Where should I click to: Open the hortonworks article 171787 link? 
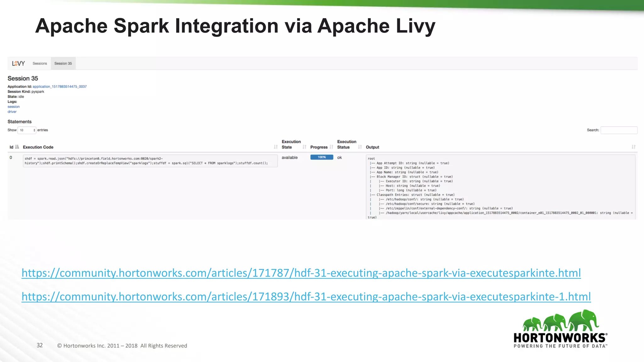tap(301, 273)
